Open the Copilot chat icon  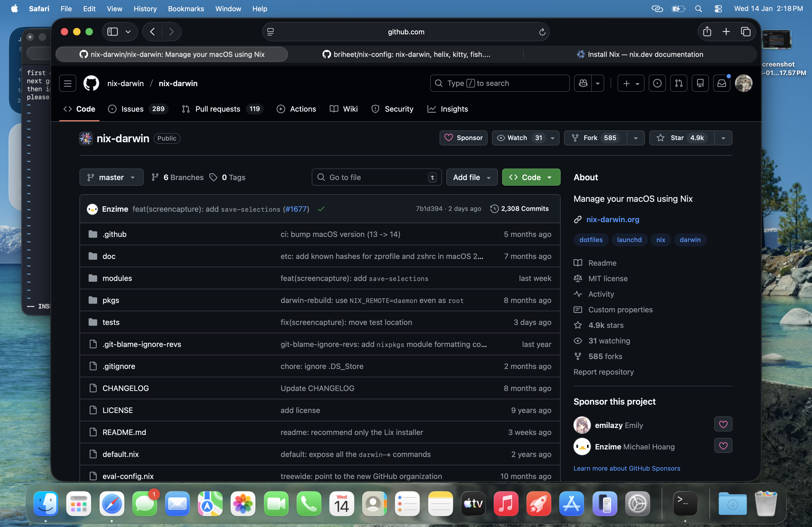tap(583, 83)
